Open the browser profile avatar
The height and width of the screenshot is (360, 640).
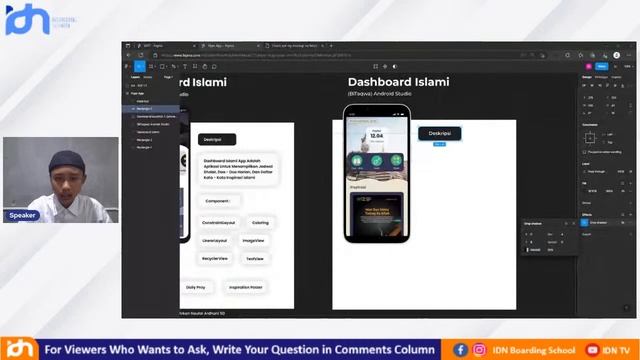(617, 55)
